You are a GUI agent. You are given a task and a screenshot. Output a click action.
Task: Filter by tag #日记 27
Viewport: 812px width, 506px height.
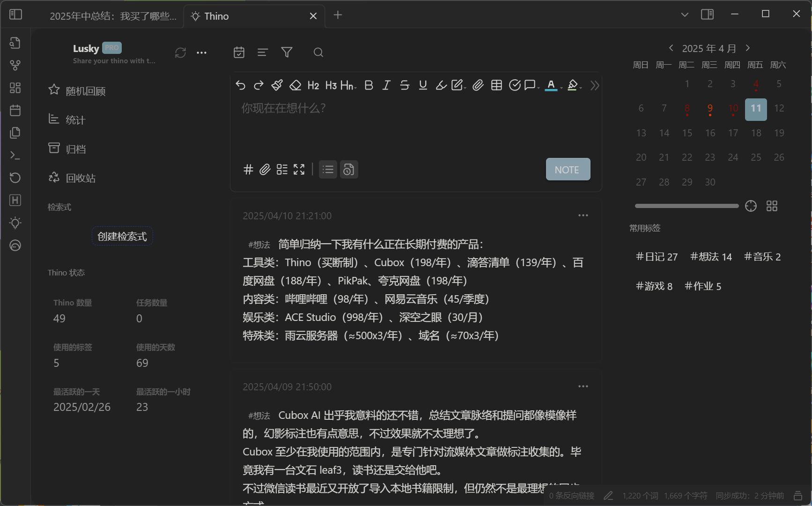coord(657,257)
